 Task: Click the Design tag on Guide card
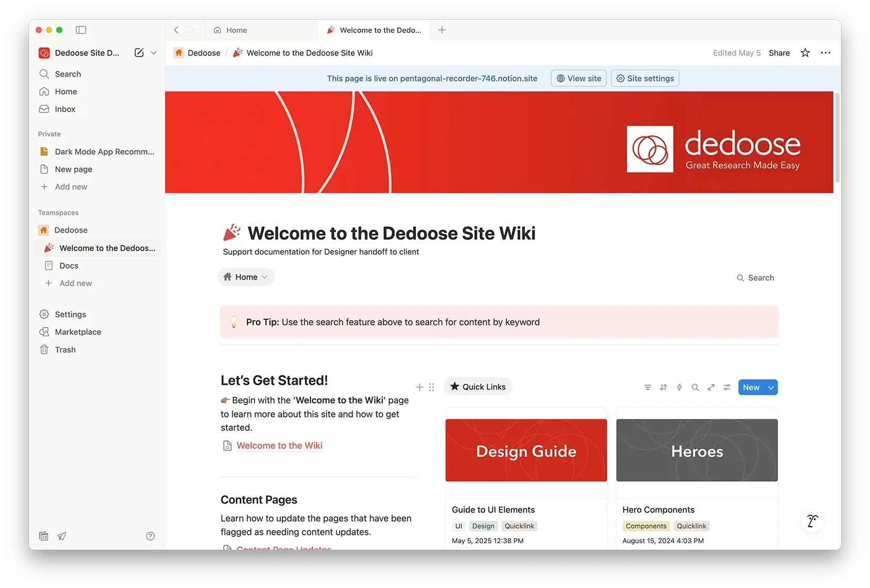tap(484, 526)
